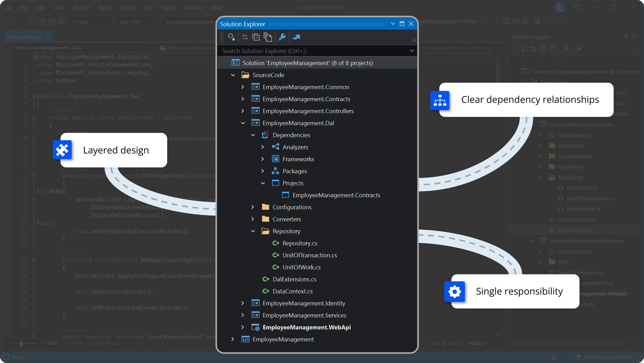This screenshot has width=644, height=363.
Task: Open the Project menu
Action: tap(82, 8)
